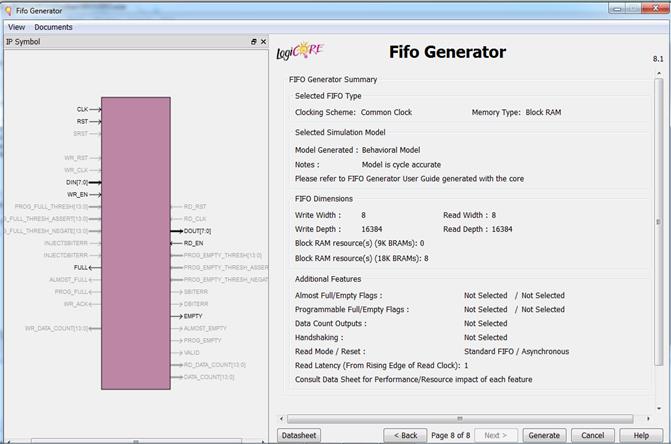Click the pink FIFO symbol block

(x=136, y=243)
